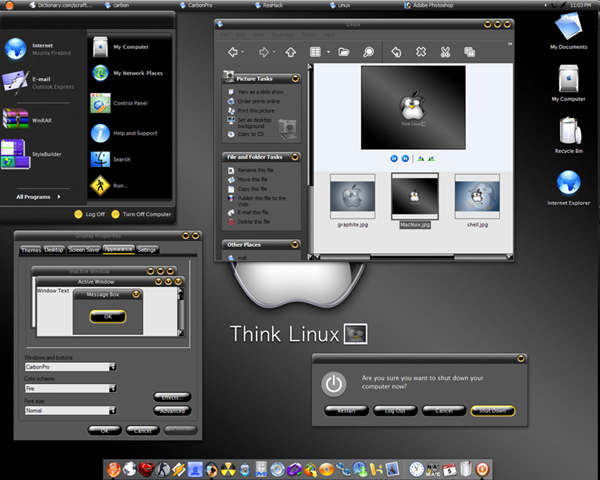Collapse the File and Folder Tasks panel
The height and width of the screenshot is (480, 600).
pos(295,157)
